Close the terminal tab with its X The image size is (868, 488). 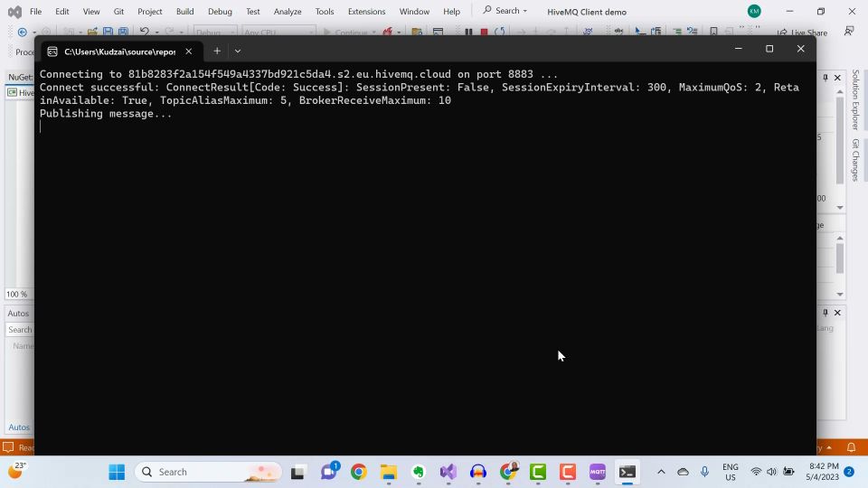tap(189, 52)
